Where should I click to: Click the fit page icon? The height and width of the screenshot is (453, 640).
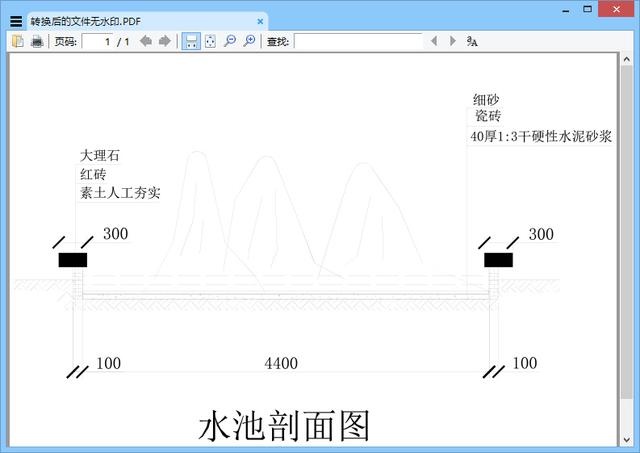click(x=210, y=41)
